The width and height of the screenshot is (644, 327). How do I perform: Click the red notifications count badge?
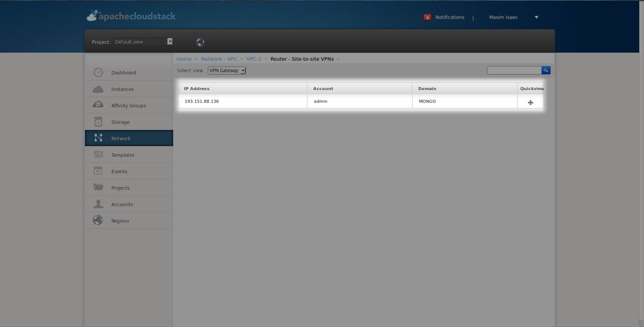[427, 17]
